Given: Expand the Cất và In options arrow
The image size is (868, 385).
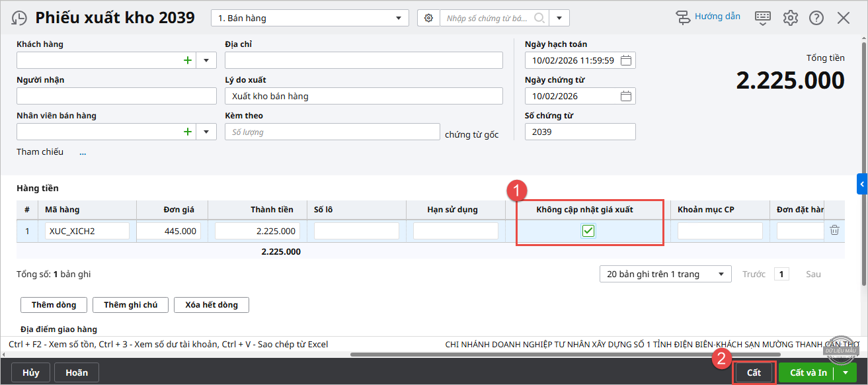Looking at the screenshot, I should click(x=845, y=372).
